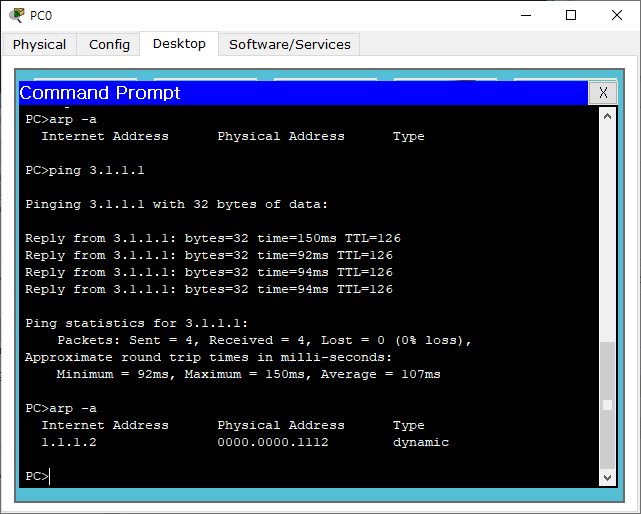Open the Config tab
641x514 pixels.
109,44
